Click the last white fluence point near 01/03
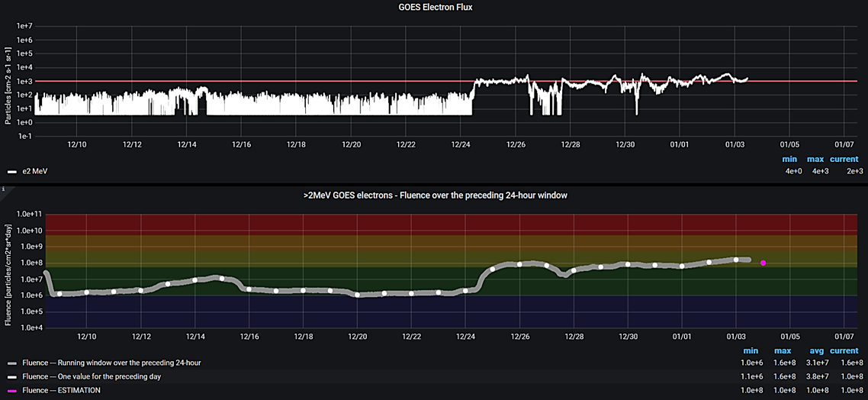The height and width of the screenshot is (400, 868). click(736, 260)
